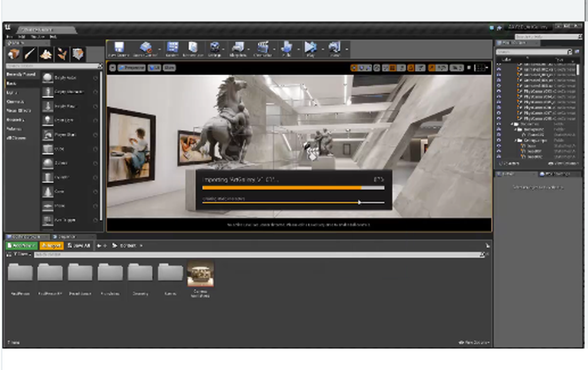Select the Geometry Editing mode icon
This screenshot has height=370, width=588.
tap(78, 54)
